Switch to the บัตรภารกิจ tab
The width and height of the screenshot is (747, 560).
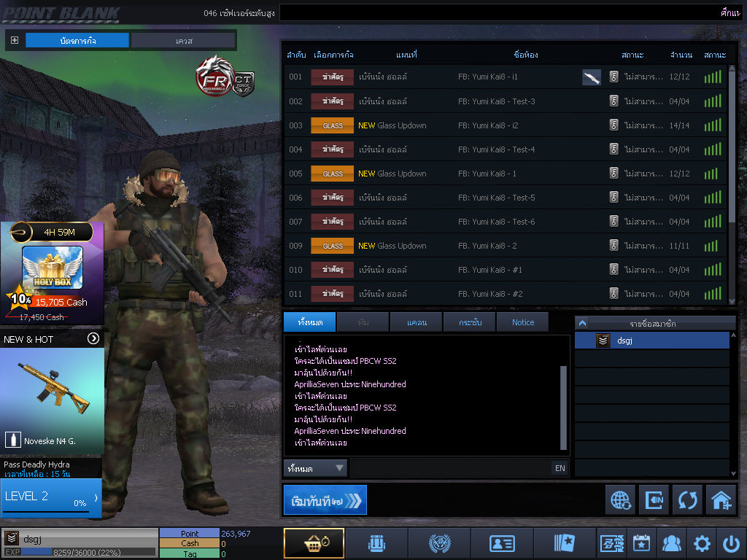[77, 41]
